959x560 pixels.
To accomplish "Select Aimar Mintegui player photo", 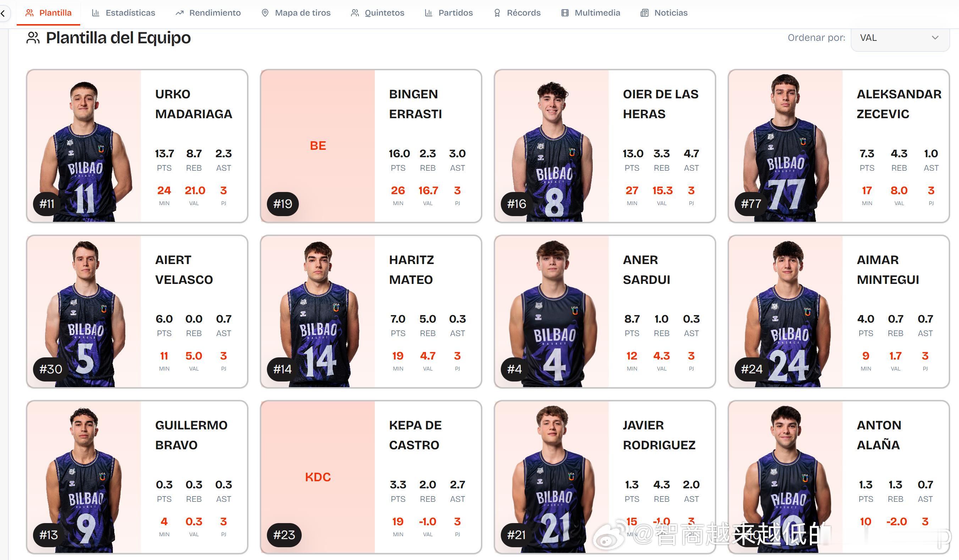I will pyautogui.click(x=786, y=312).
